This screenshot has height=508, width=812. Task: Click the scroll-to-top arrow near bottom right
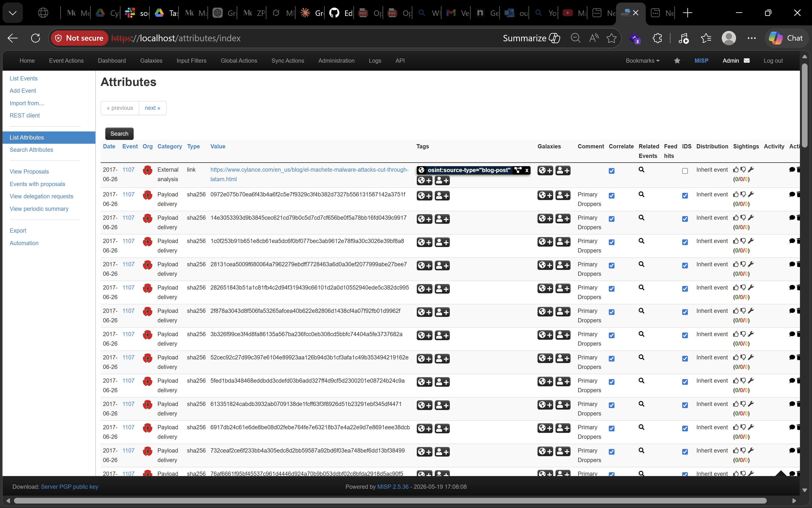(781, 473)
